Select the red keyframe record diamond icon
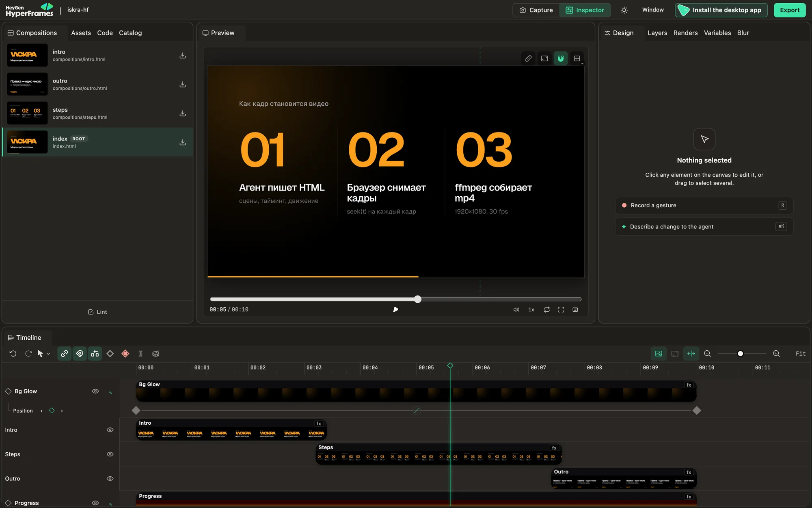 (125, 354)
